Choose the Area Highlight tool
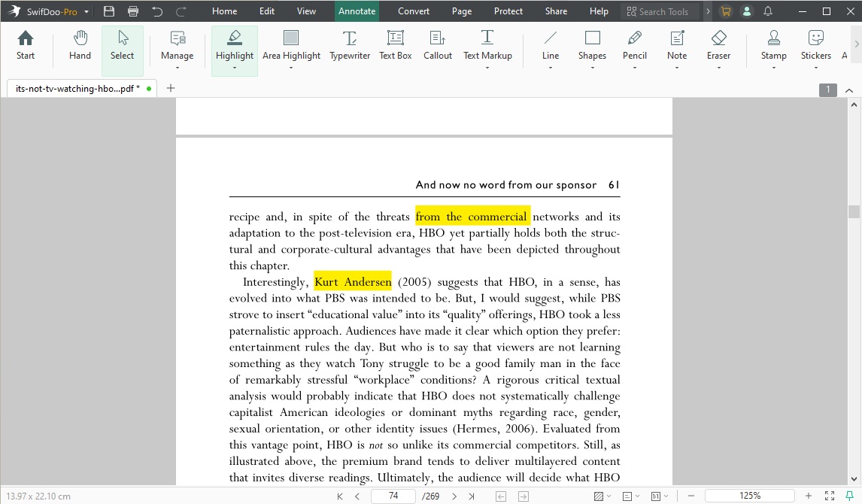The width and height of the screenshot is (862, 504). point(291,46)
